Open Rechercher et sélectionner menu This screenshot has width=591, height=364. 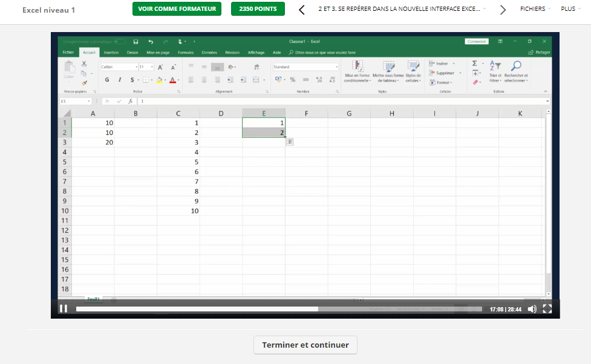(x=516, y=71)
